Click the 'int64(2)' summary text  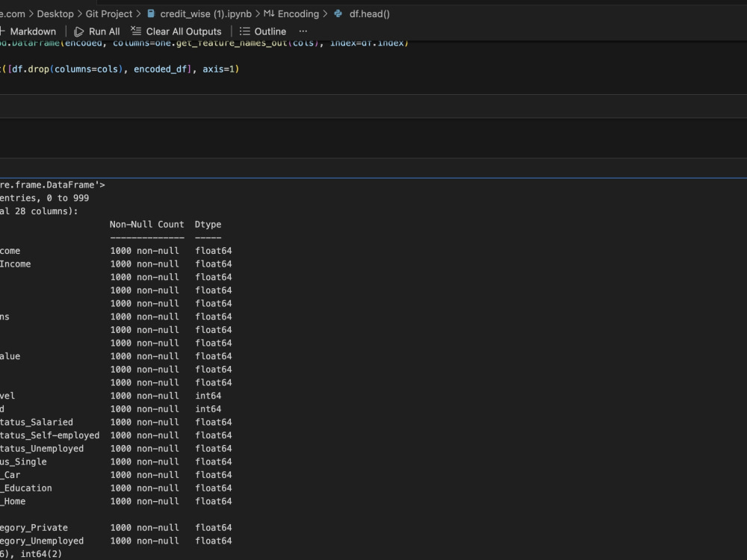pos(41,554)
